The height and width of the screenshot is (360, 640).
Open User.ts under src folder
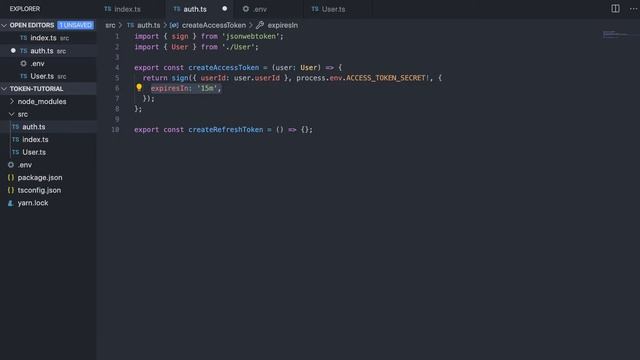tap(48, 152)
